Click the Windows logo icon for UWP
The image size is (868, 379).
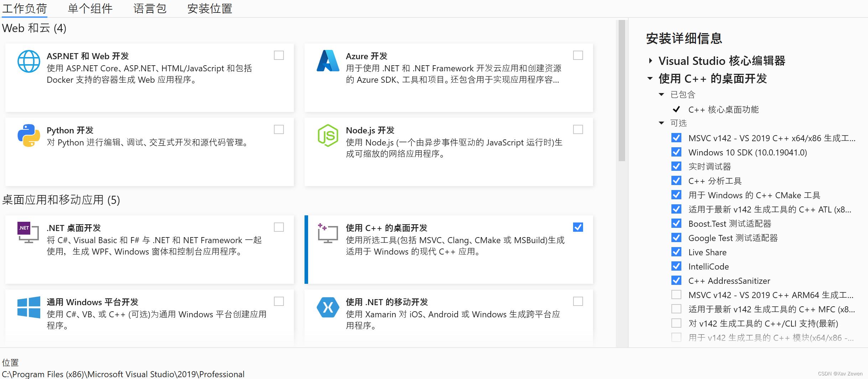(x=29, y=307)
